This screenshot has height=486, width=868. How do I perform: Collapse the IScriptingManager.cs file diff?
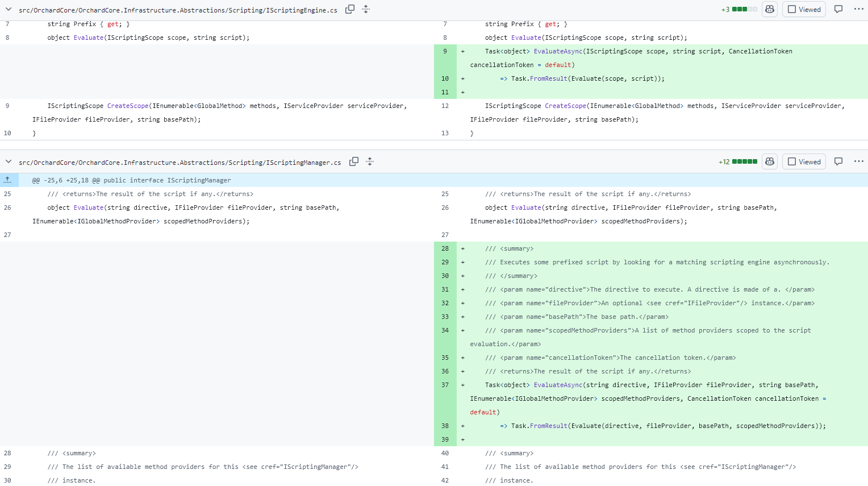9,161
